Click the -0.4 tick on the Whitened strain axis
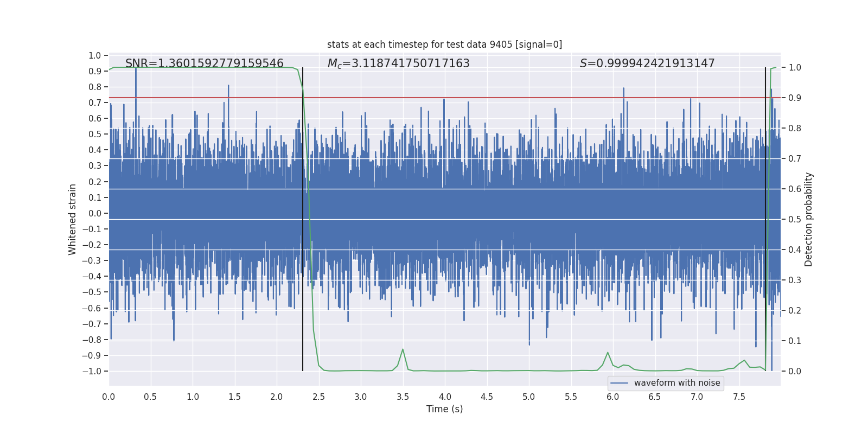The image size is (868, 434). pyautogui.click(x=92, y=276)
